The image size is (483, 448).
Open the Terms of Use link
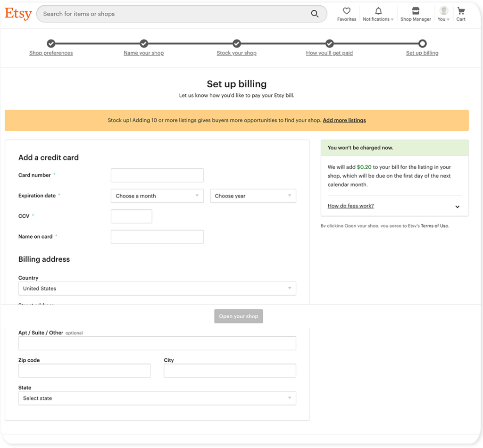(434, 226)
